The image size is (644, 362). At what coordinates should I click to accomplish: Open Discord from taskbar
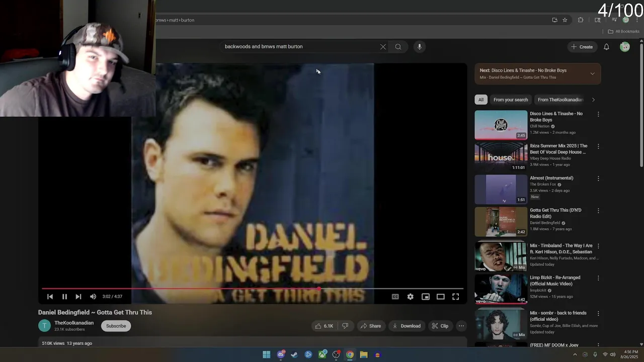(x=281, y=354)
